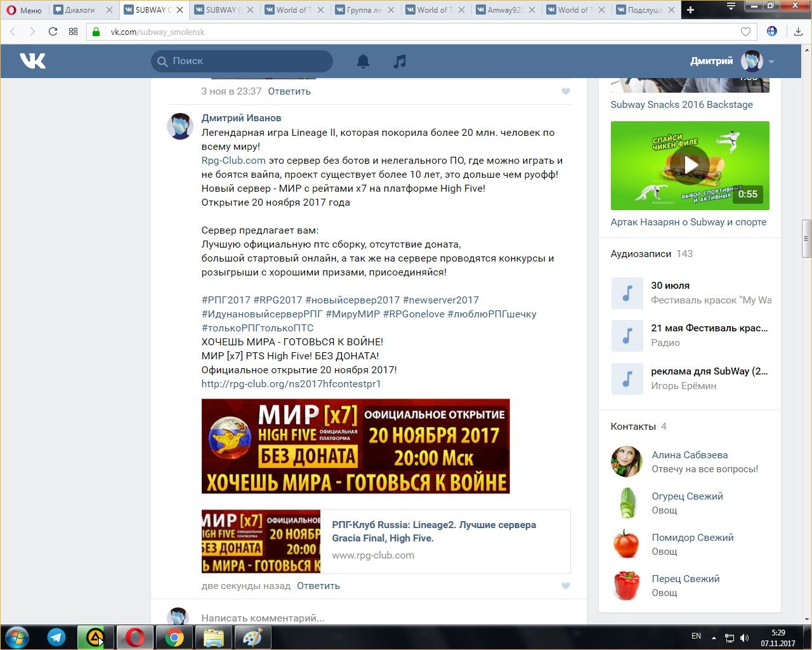This screenshot has width=812, height=650.
Task: Open the VPN globe icon in the address bar
Action: pyautogui.click(x=772, y=31)
